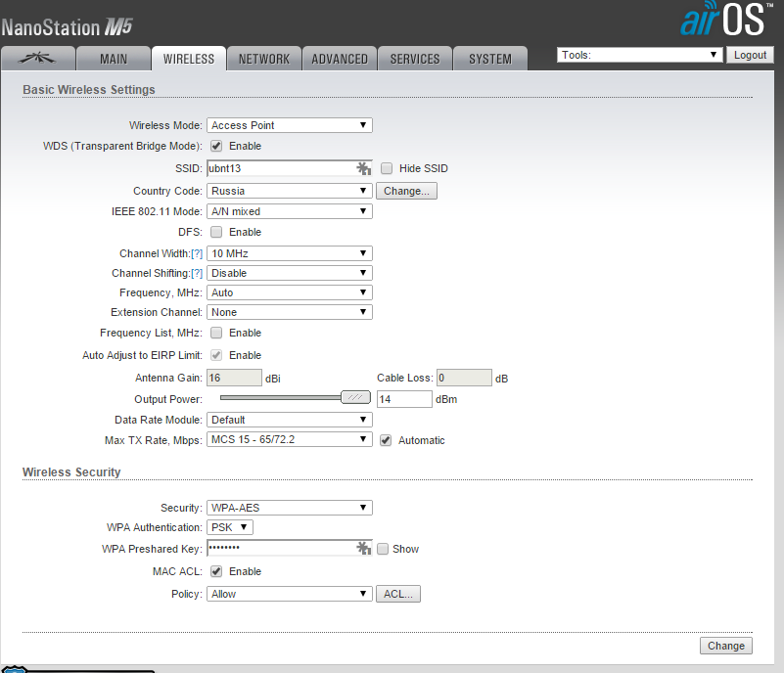The width and height of the screenshot is (784, 673).
Task: Open IEEE 802.11 Mode dropdown
Action: (290, 211)
